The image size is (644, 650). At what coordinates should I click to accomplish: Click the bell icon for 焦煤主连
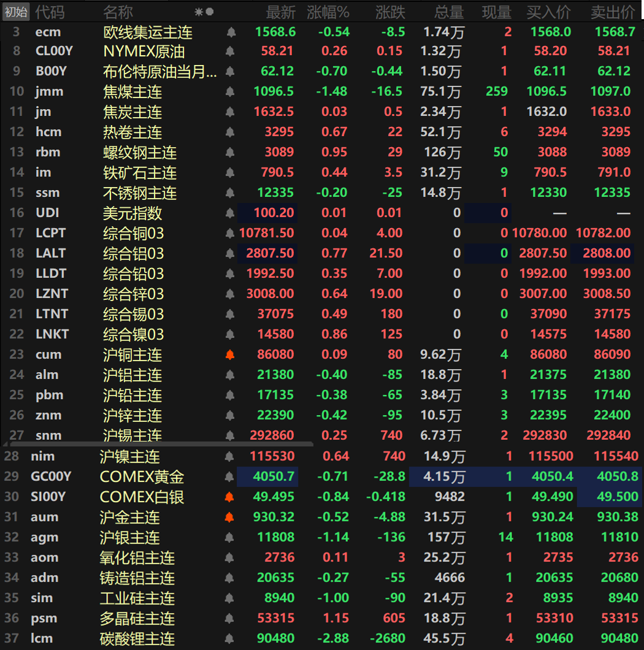[230, 92]
